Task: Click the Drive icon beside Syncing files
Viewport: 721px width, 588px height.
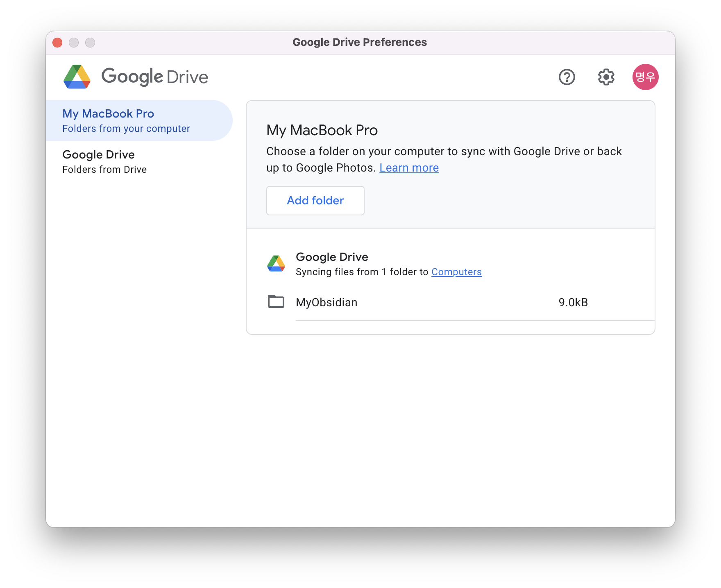Action: [276, 263]
